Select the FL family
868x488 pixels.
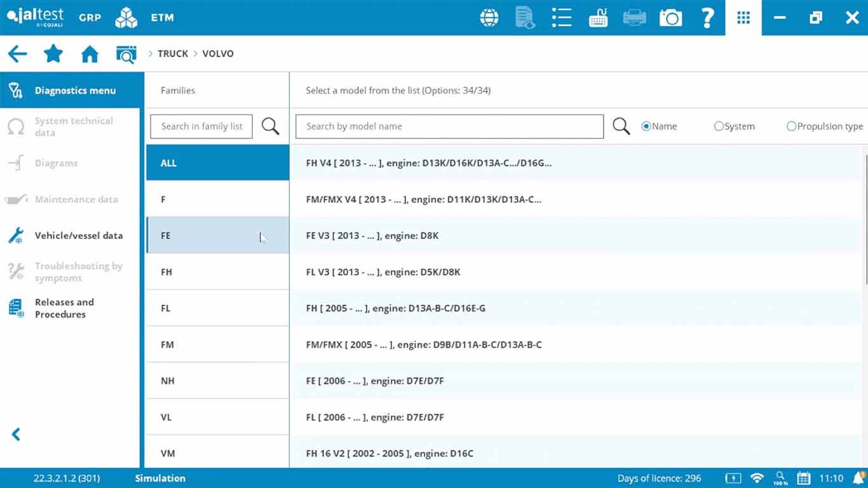point(218,308)
